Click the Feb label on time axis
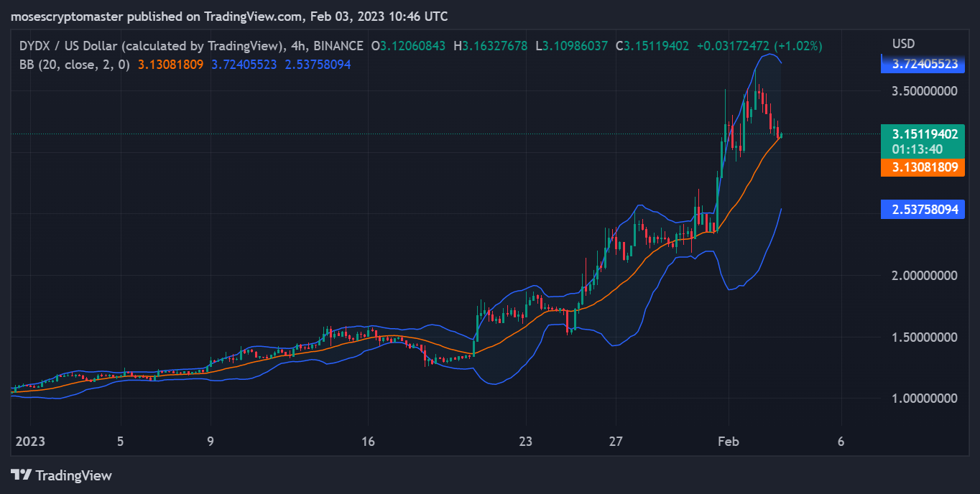 [x=729, y=442]
